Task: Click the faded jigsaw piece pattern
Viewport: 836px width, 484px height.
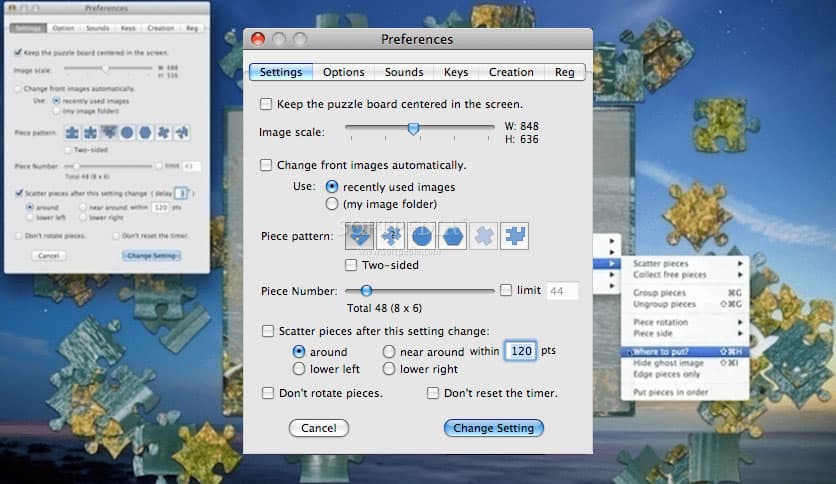Action: [484, 236]
